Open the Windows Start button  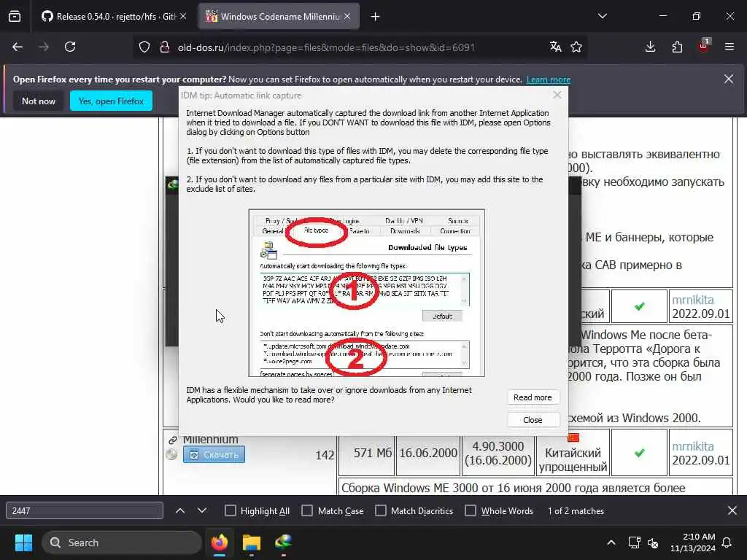(x=23, y=542)
